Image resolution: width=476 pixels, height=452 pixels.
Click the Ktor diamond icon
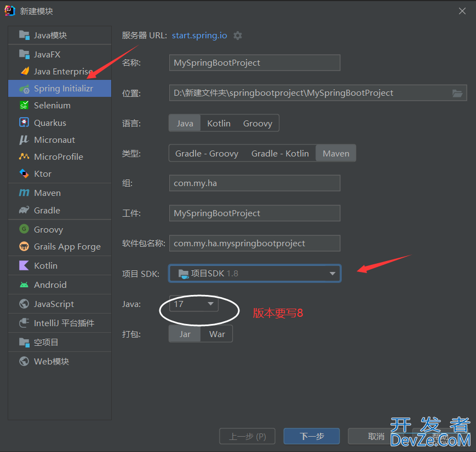point(24,174)
